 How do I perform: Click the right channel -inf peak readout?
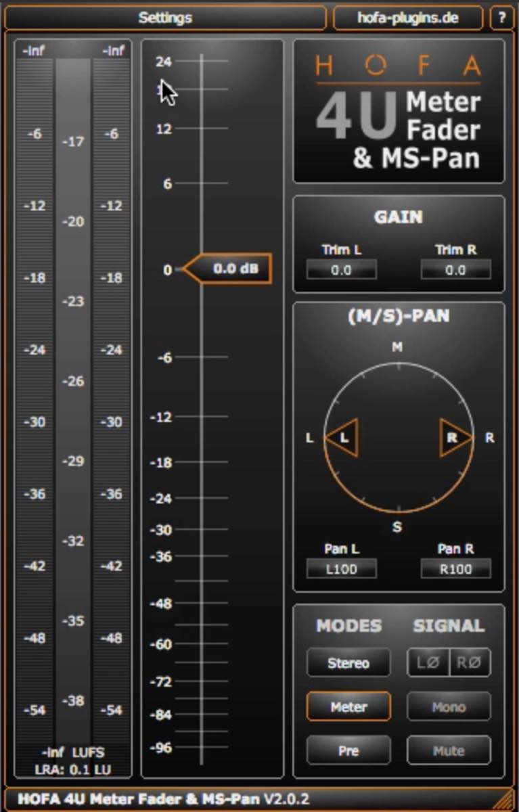coord(112,51)
